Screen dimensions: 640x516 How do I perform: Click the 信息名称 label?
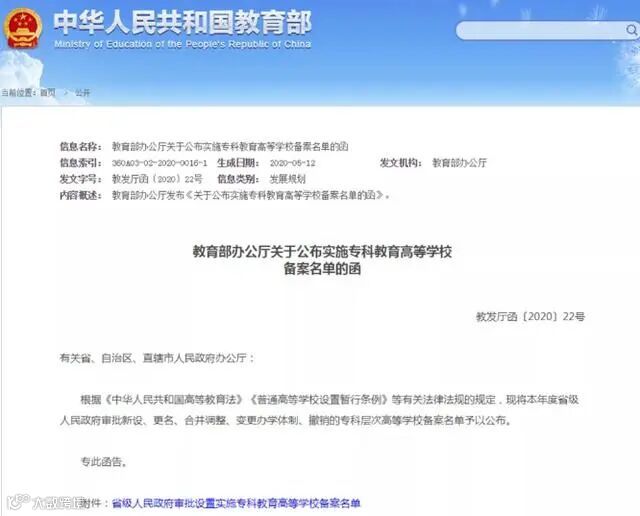click(80, 147)
